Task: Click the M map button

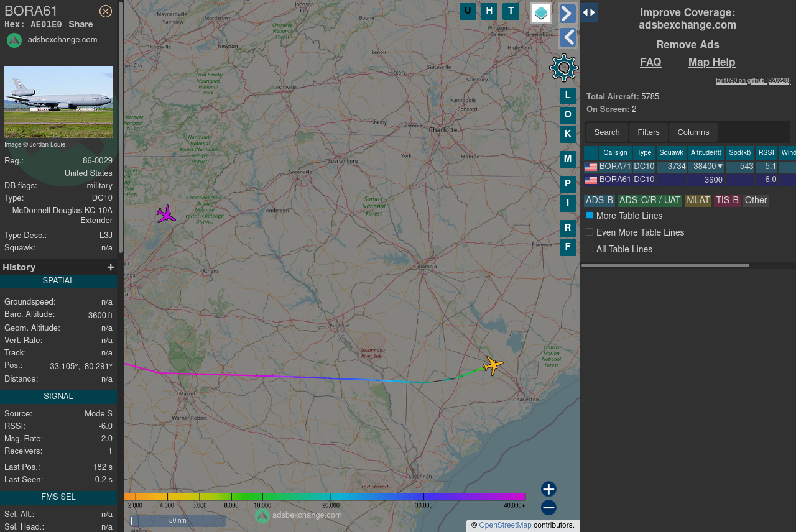Action: tap(568, 159)
